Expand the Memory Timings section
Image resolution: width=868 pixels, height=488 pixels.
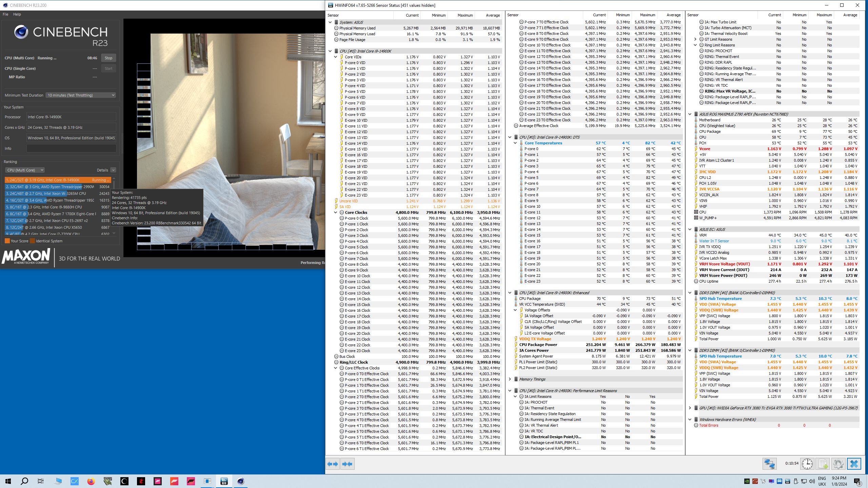[510, 379]
